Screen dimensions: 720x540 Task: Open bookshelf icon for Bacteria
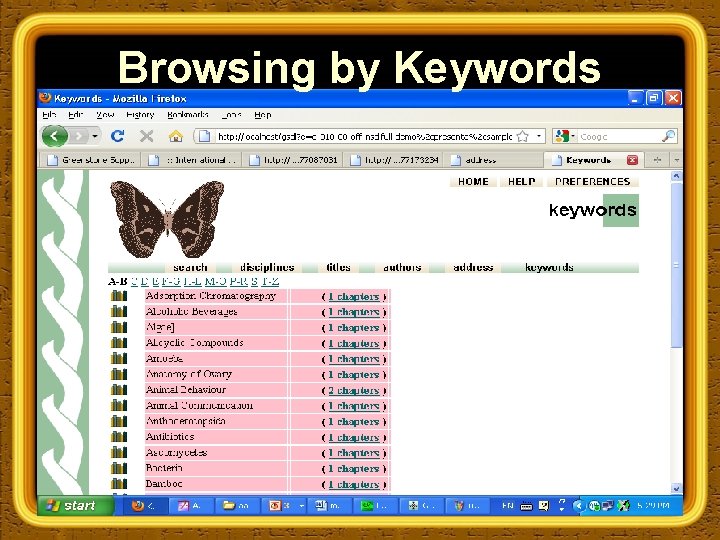[x=119, y=468]
